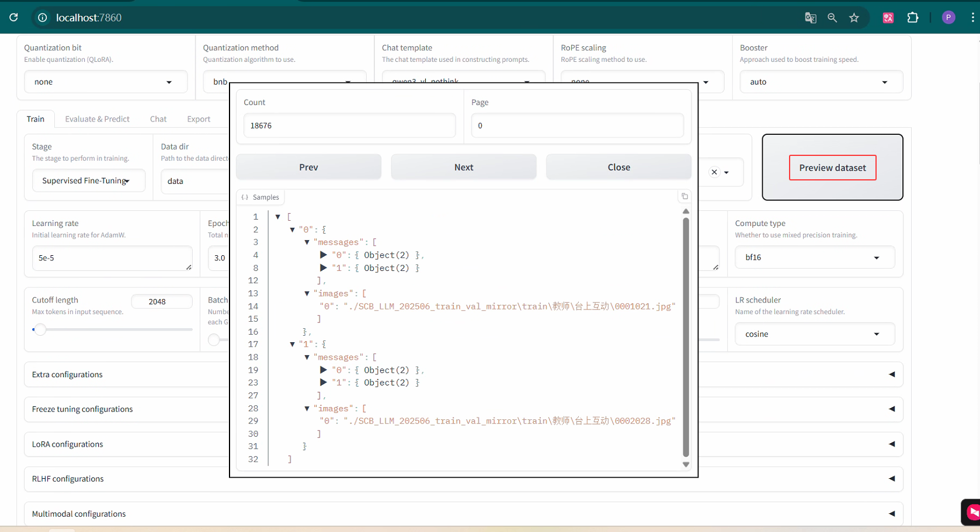Open the Quantization bit dropdown showing none
The width and height of the screenshot is (980, 532).
coord(106,82)
